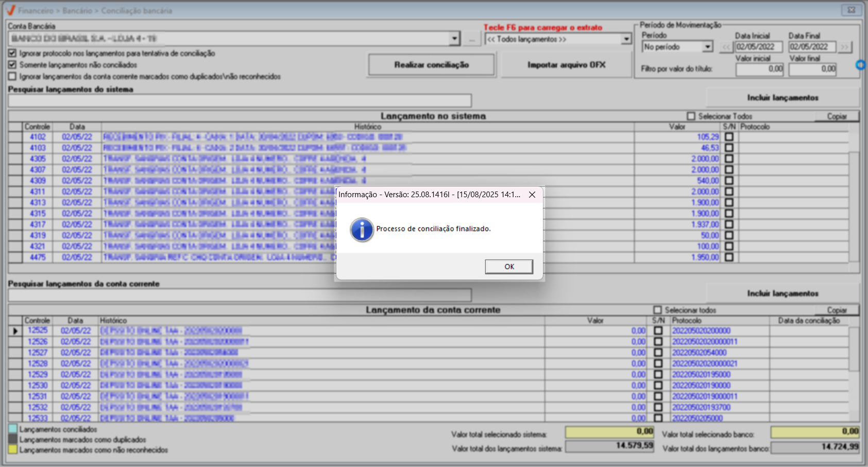Viewport: 868px width, 467px height.
Task: Click the gray duplicados legend swatch
Action: pyautogui.click(x=13, y=439)
